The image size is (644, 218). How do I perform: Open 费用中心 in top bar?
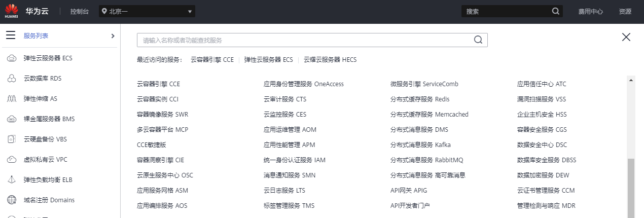[591, 11]
